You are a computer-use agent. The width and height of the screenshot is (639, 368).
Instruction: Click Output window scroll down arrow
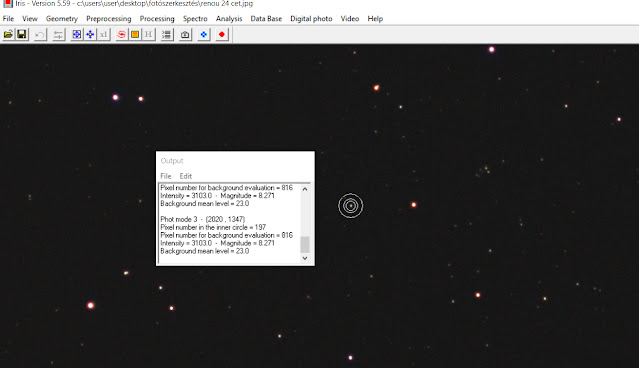click(x=305, y=258)
